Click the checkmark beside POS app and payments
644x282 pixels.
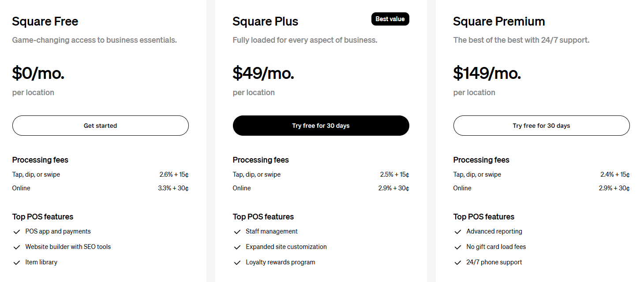click(17, 232)
